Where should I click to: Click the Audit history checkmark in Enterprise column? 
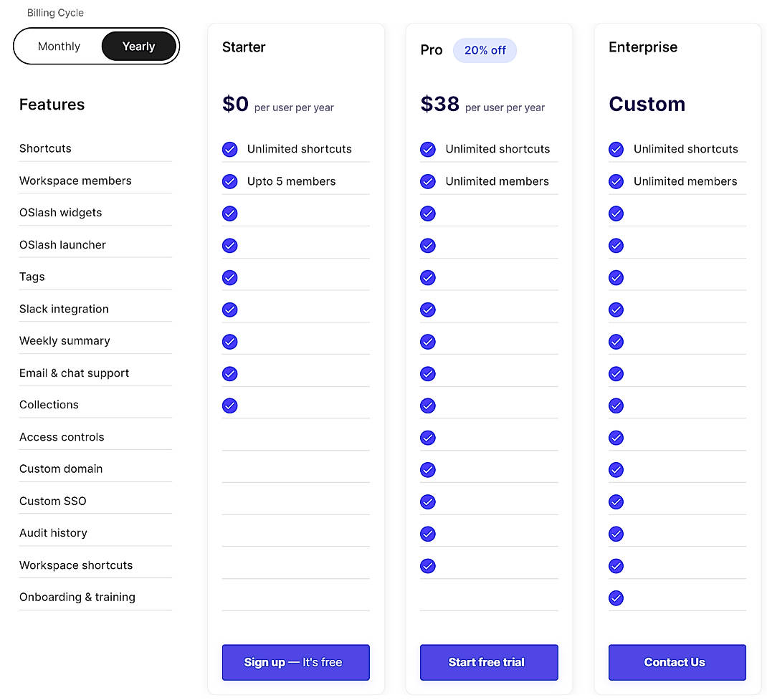[616, 533]
